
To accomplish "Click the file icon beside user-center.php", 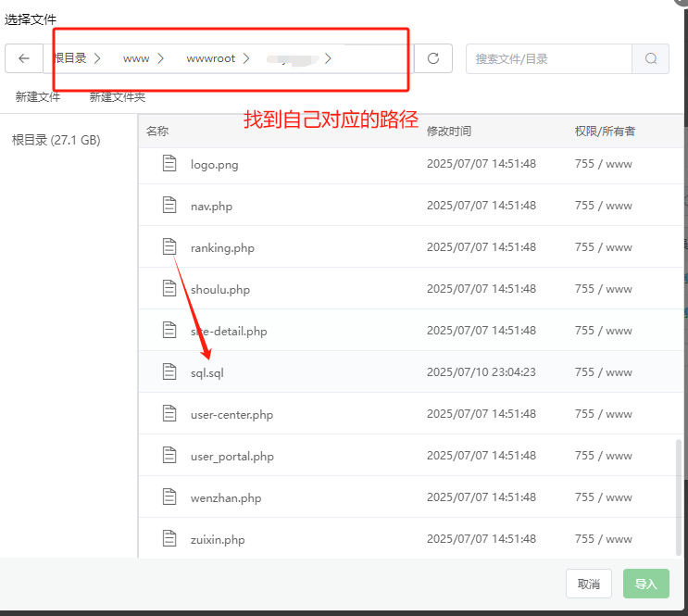I will [169, 413].
